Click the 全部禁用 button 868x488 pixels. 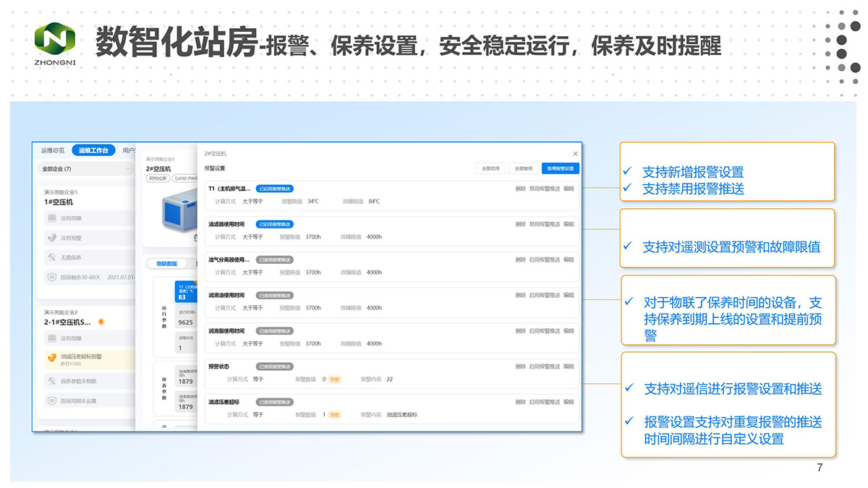coord(522,168)
